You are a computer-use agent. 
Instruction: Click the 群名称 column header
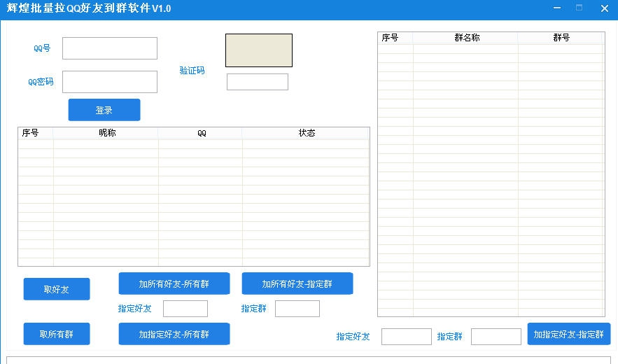(x=465, y=38)
